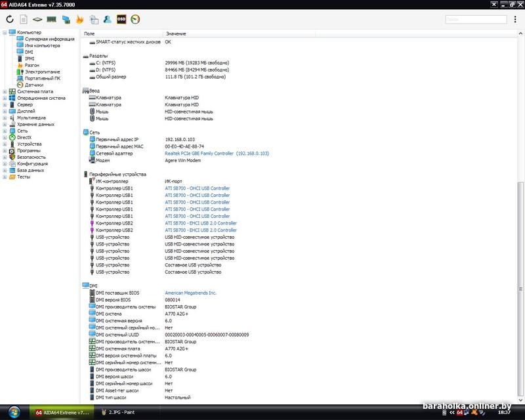Image resolution: width=525 pixels, height=420 pixels.
Task: Select the Разгон tree item
Action: 31,65
